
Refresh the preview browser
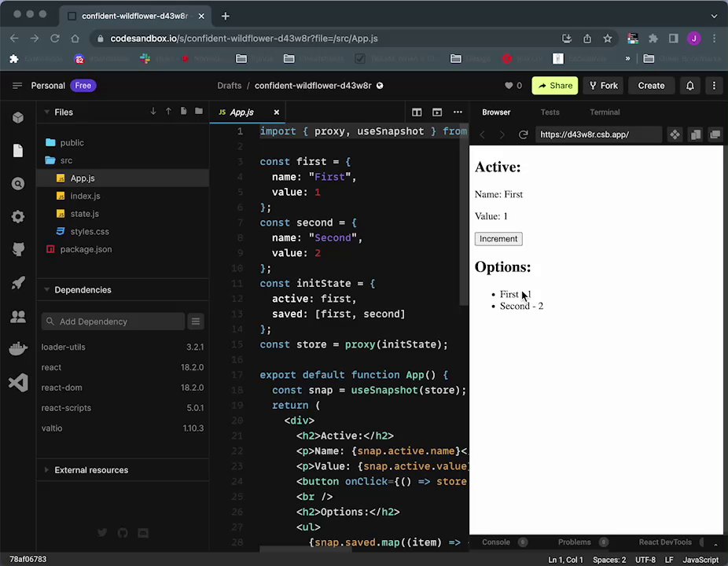(x=523, y=134)
